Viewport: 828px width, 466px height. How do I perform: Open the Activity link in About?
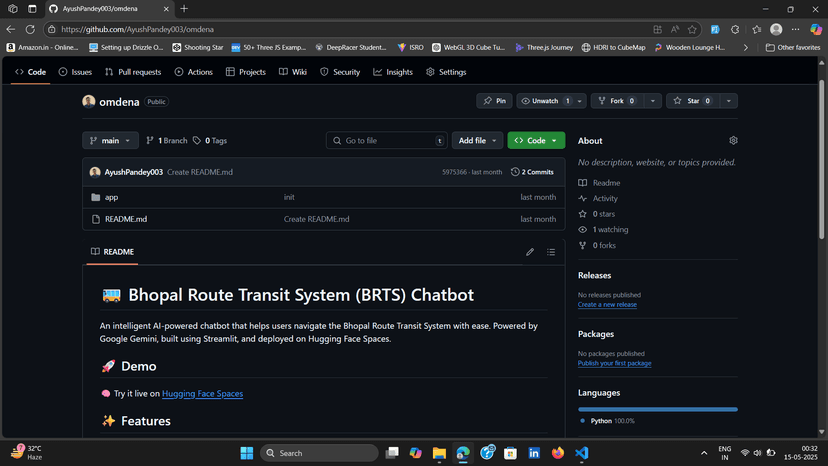(x=598, y=199)
